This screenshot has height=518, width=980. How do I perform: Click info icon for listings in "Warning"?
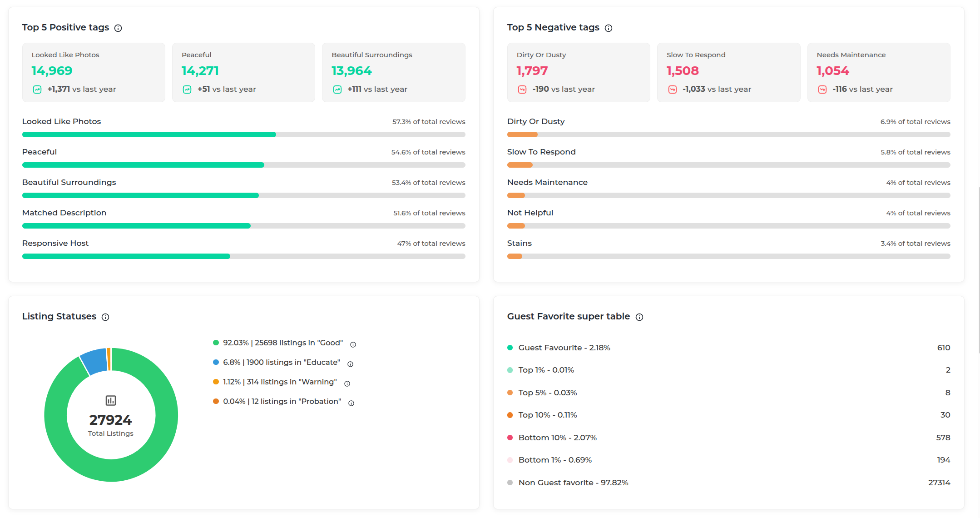(347, 384)
